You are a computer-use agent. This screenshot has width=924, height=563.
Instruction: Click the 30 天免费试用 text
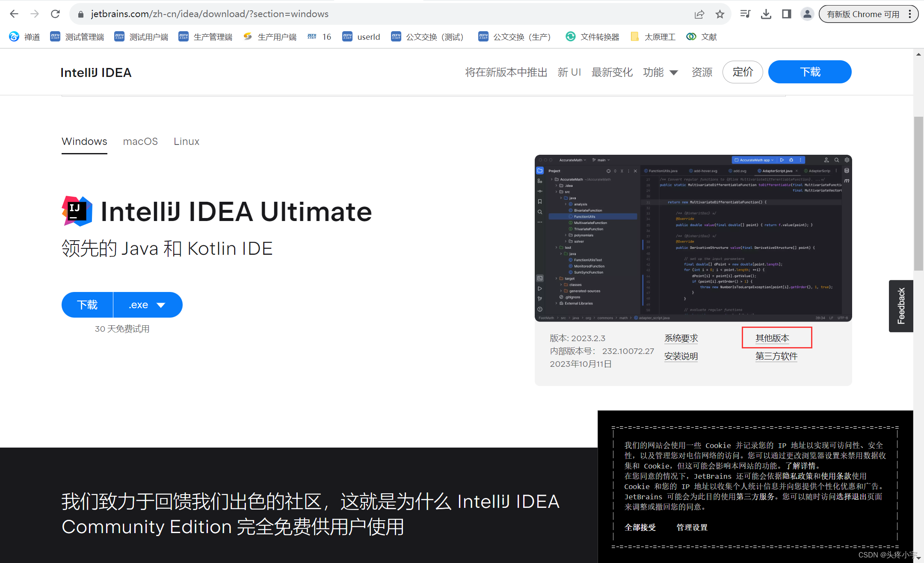[x=122, y=329]
